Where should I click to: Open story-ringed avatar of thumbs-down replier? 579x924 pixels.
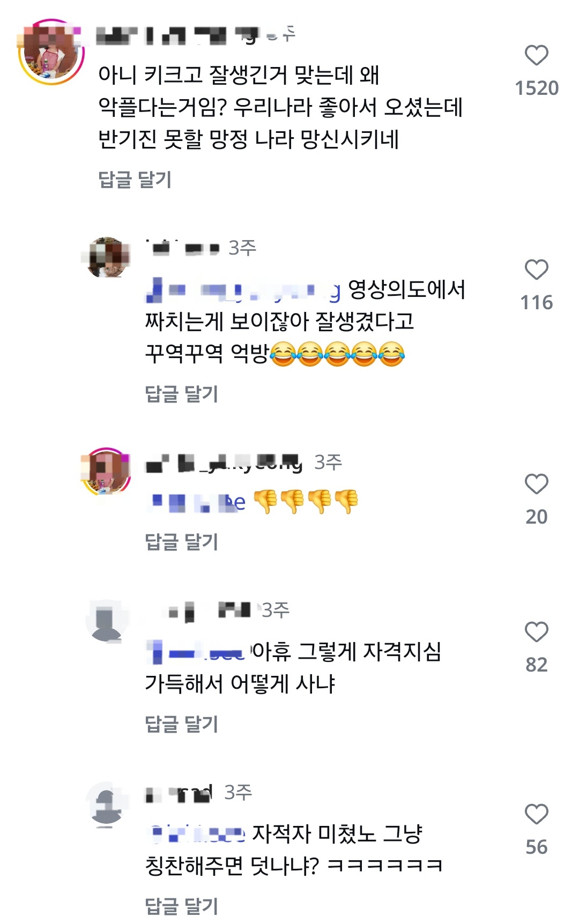click(x=107, y=471)
